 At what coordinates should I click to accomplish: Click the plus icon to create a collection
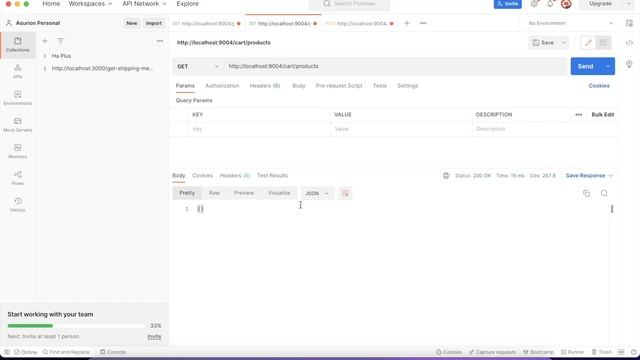tap(45, 41)
